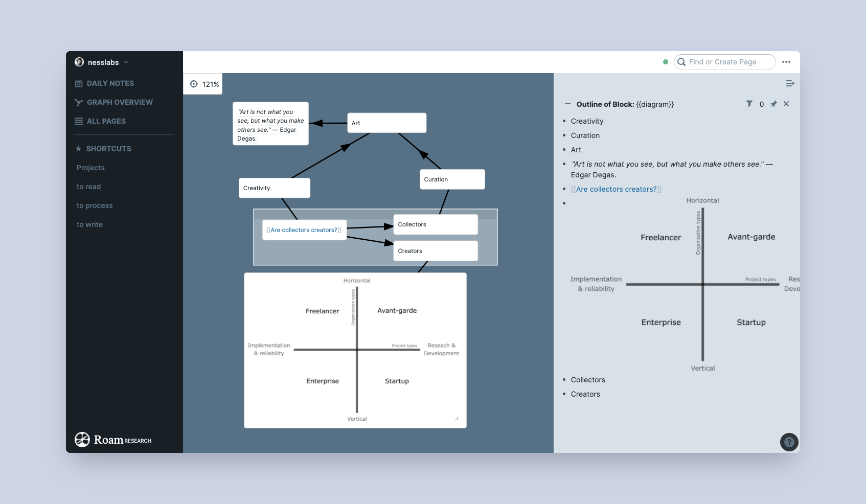Click the green sync status indicator
866x504 pixels.
(x=665, y=61)
